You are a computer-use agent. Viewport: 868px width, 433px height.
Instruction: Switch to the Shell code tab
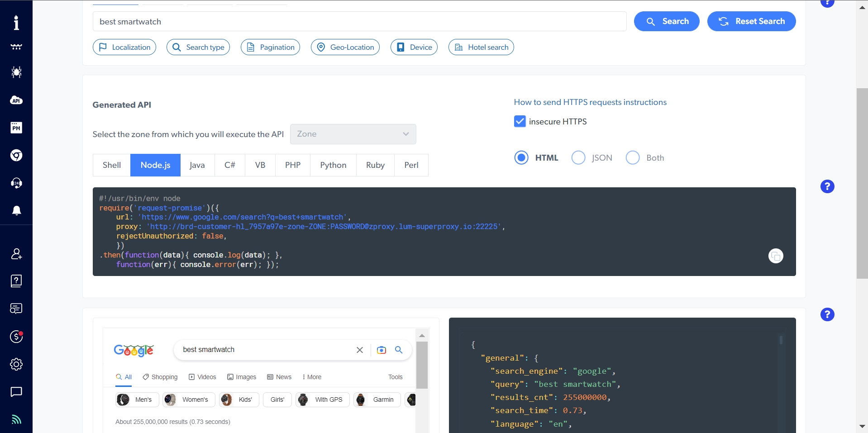click(x=111, y=165)
